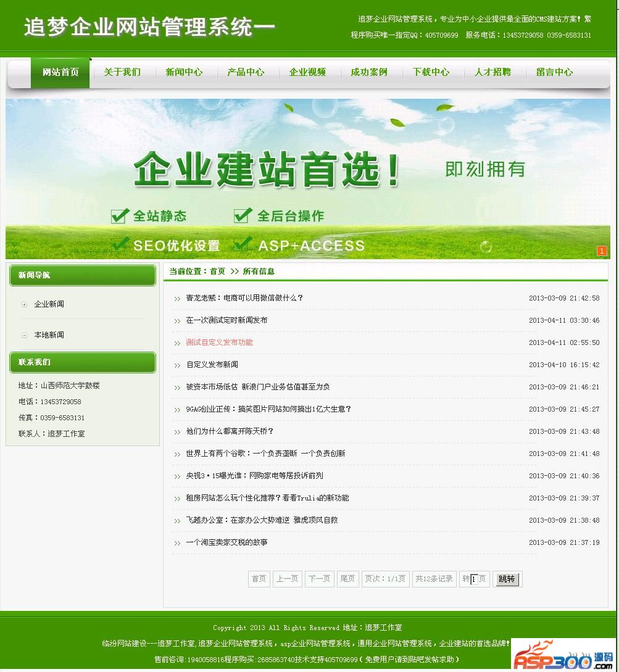Image resolution: width=619 pixels, height=672 pixels.
Task: Open the 网站首页 navigation tab
Action: click(x=60, y=72)
